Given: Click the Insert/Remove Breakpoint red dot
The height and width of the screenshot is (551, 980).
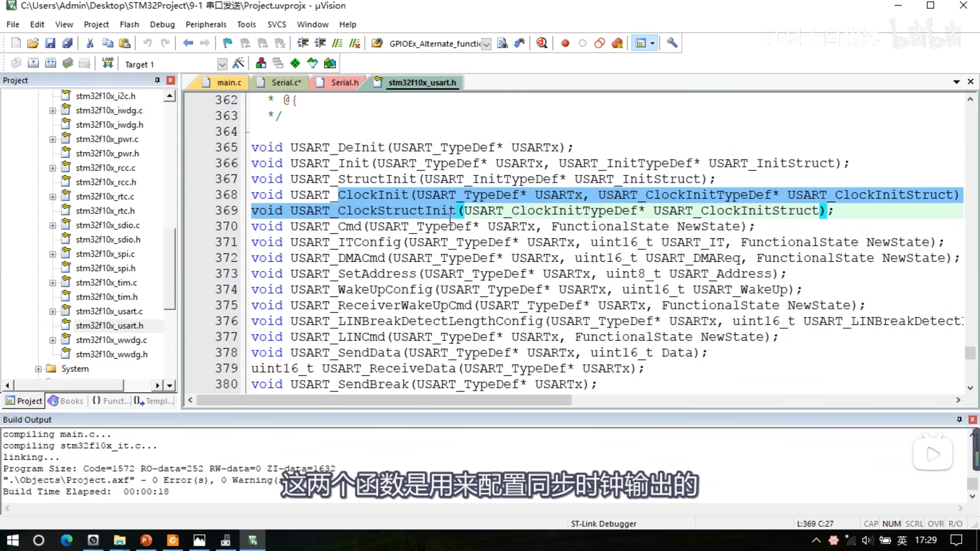Looking at the screenshot, I should [x=565, y=43].
